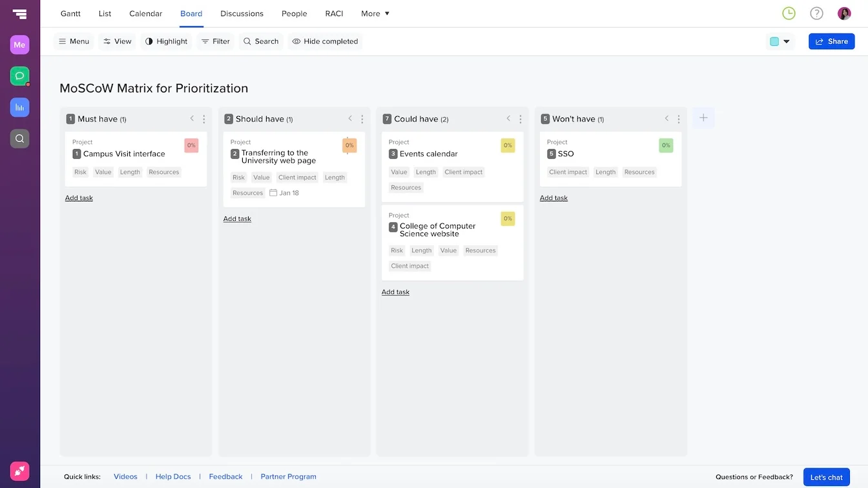The height and width of the screenshot is (488, 868).
Task: Open the Partner Program link
Action: tap(288, 476)
